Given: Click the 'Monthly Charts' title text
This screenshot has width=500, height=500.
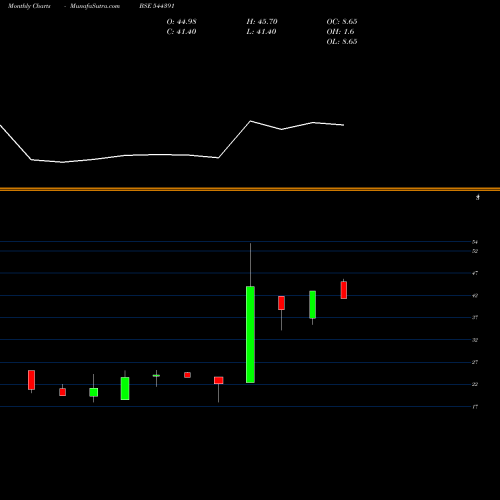Looking at the screenshot, I should click(x=29, y=6).
